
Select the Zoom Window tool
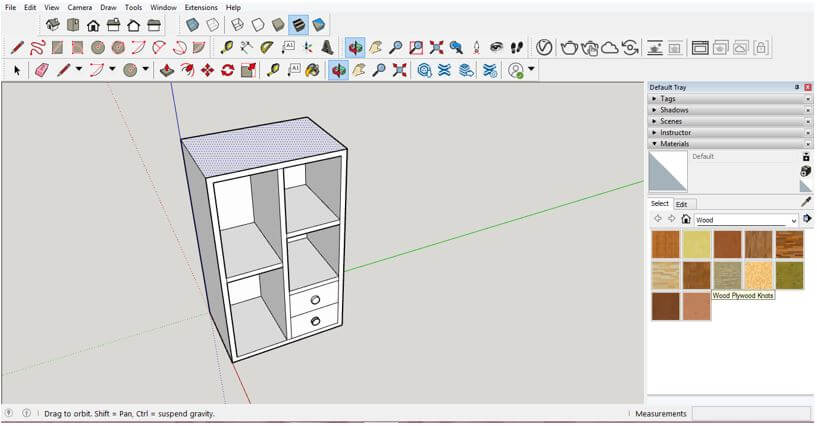point(416,48)
